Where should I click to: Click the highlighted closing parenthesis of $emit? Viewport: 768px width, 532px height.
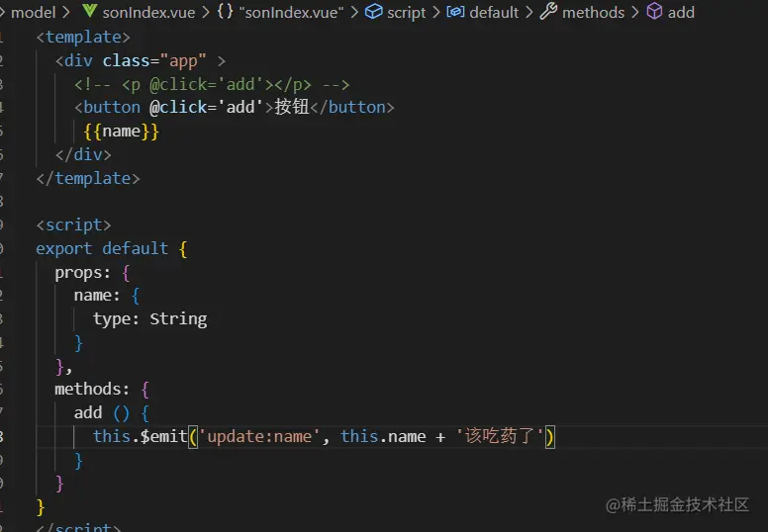point(549,436)
